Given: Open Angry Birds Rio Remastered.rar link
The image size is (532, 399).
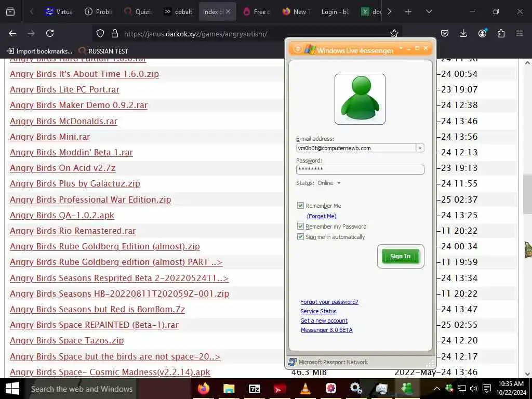Looking at the screenshot, I should [x=73, y=231].
